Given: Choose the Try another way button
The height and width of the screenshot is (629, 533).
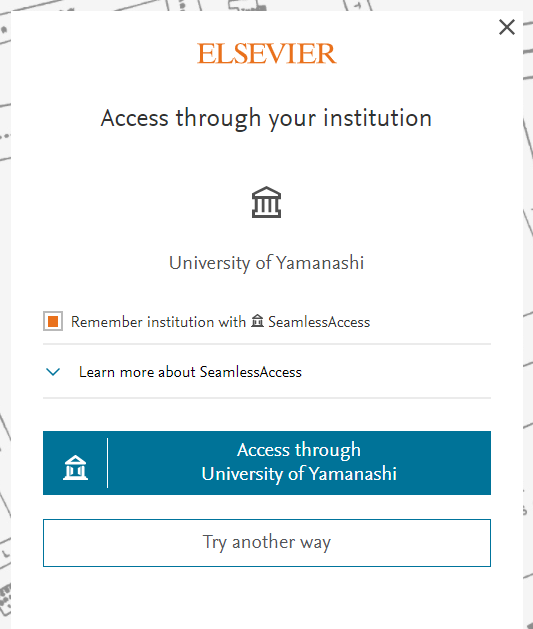Looking at the screenshot, I should click(267, 543).
